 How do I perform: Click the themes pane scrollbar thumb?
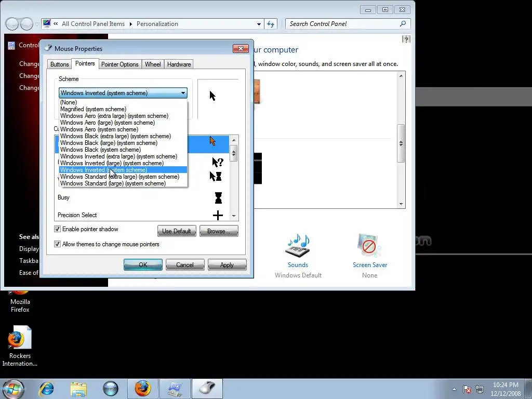(401, 143)
